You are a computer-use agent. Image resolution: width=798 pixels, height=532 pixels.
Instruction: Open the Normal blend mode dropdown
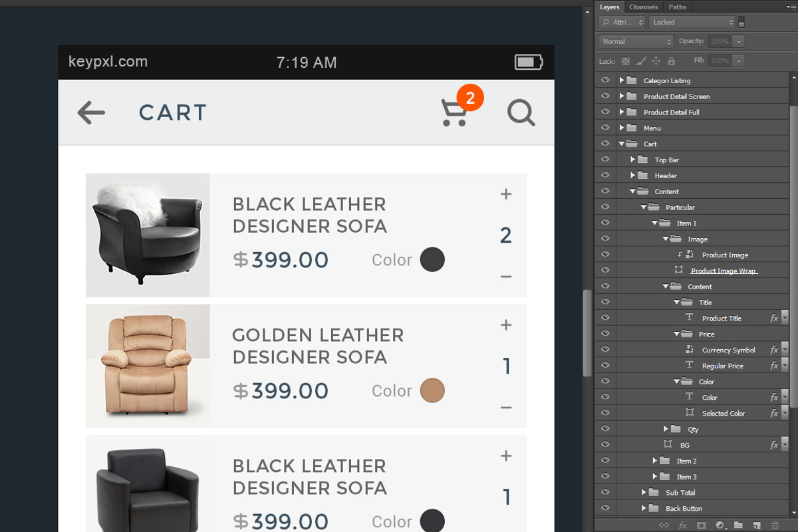[x=636, y=41]
